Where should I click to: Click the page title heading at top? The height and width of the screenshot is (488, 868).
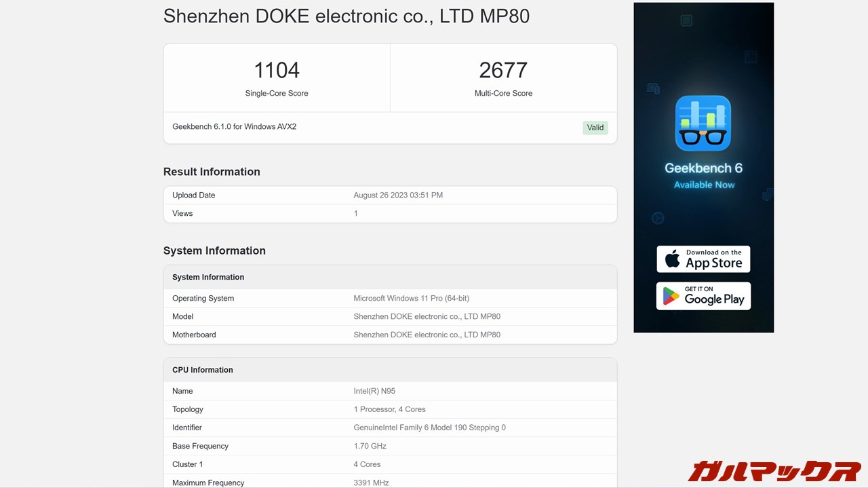coord(346,16)
